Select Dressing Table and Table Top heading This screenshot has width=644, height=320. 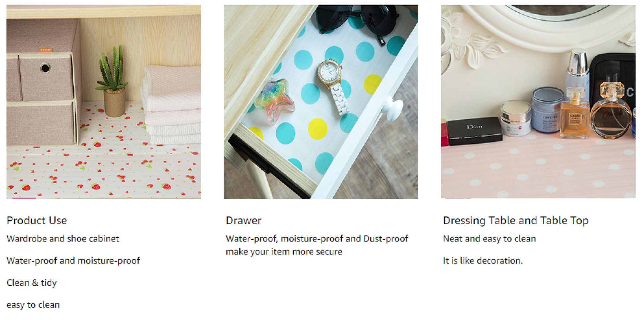(516, 221)
